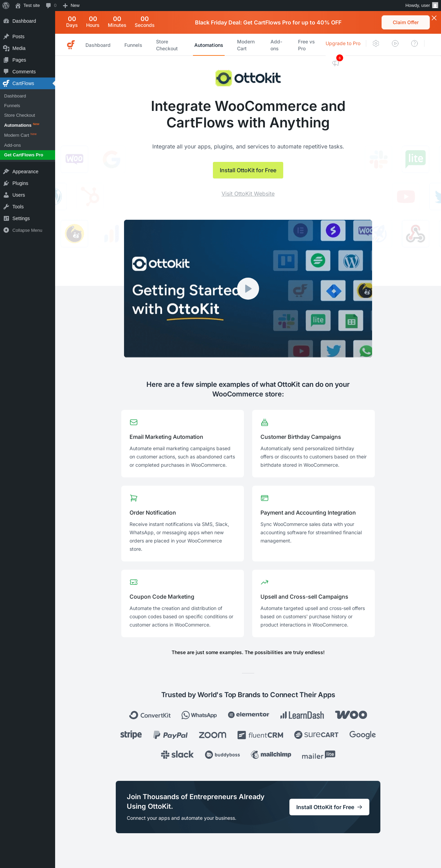
Task: Click the Upsell and Cross-sell trend icon
Action: (265, 582)
